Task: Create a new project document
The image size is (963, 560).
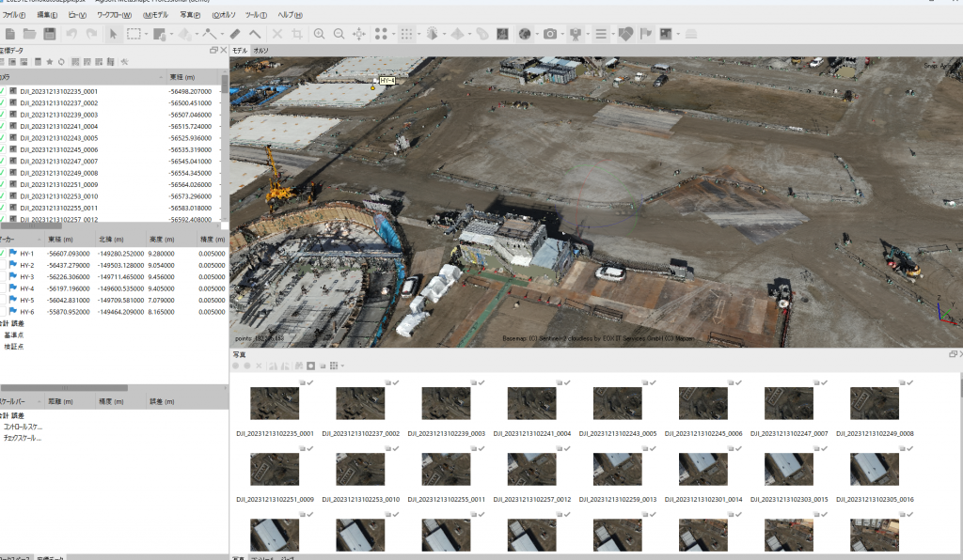Action: (x=9, y=35)
